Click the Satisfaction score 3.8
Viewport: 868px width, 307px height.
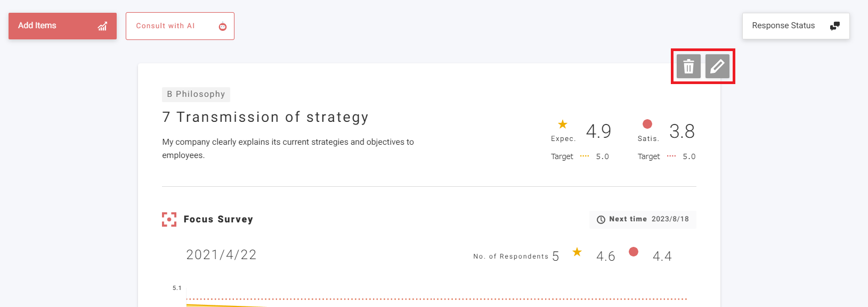pyautogui.click(x=682, y=131)
